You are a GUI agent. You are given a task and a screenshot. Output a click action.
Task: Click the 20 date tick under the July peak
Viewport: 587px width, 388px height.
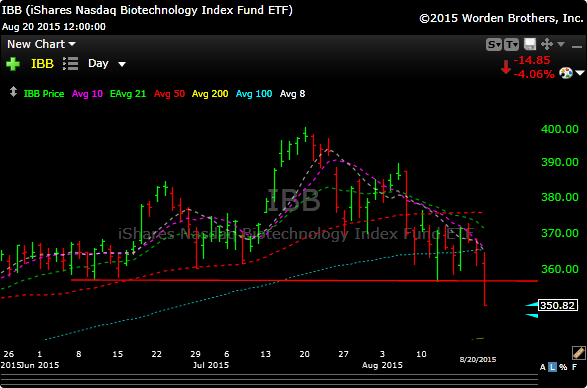click(x=304, y=354)
